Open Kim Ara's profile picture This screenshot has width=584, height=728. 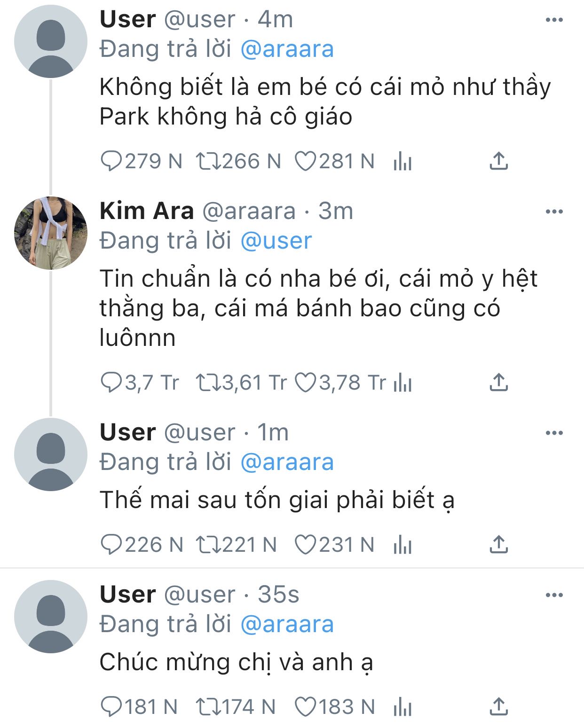pos(51,233)
